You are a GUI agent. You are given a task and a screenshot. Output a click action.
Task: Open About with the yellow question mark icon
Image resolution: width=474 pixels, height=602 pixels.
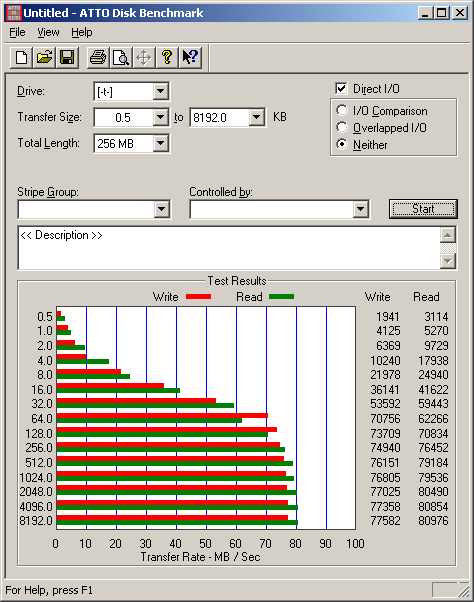coord(167,58)
